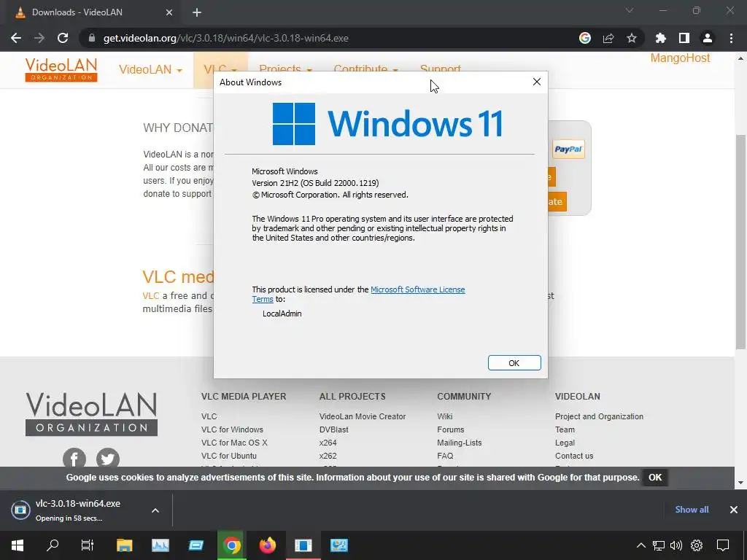Click the MangoHost sponsor link

click(680, 58)
